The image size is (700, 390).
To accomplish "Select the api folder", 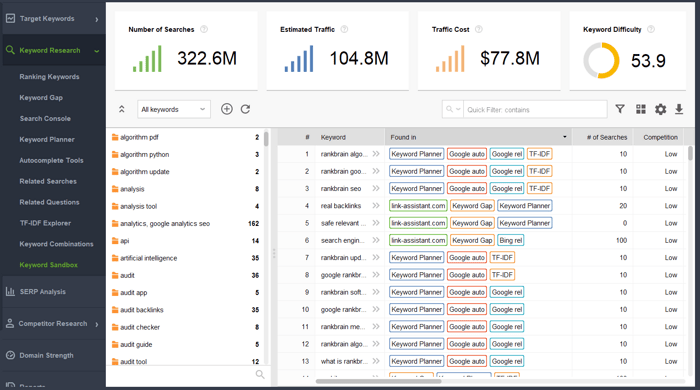I will tap(185, 241).
